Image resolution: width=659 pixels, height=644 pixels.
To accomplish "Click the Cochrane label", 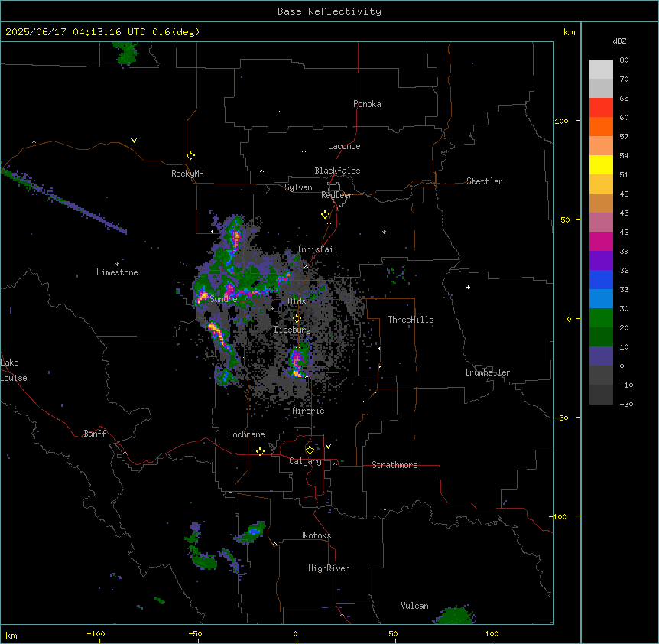I will pos(246,434).
